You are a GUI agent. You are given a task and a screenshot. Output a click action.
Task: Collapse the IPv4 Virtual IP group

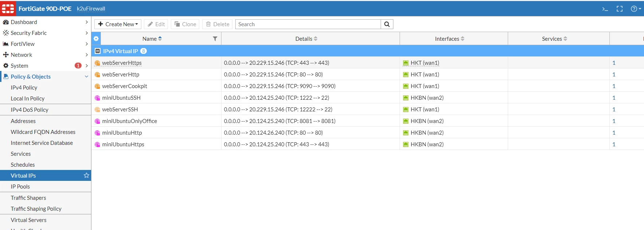pos(98,51)
